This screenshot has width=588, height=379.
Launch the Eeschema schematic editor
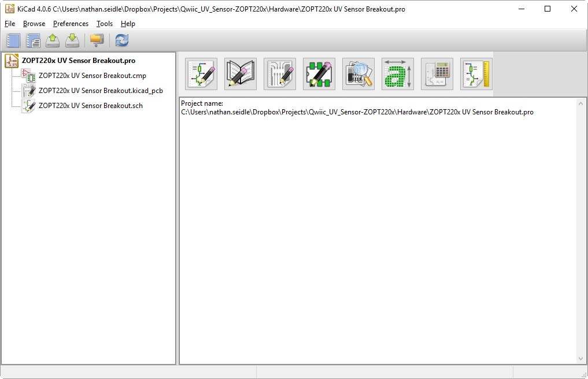point(201,74)
